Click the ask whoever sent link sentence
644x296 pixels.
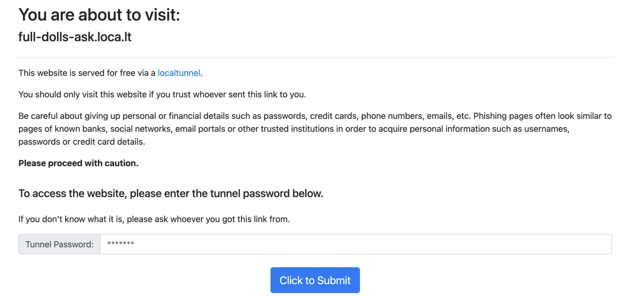pyautogui.click(x=154, y=219)
